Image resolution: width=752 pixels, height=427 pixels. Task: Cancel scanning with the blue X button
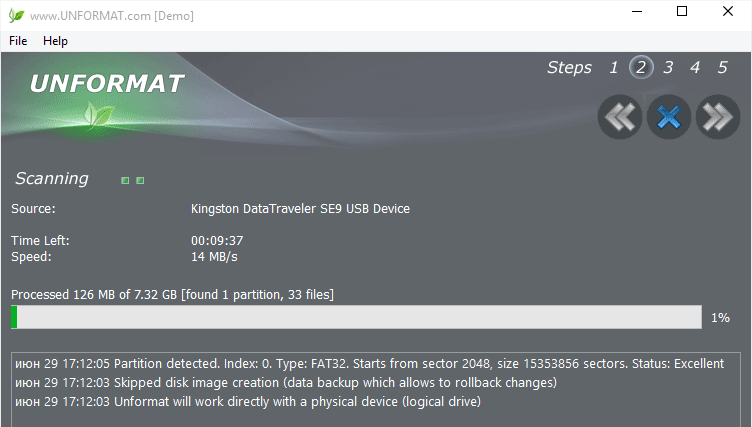669,117
